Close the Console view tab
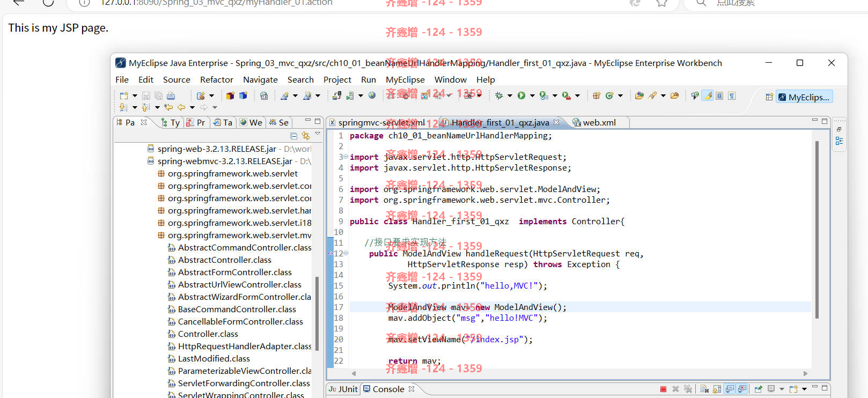 point(411,389)
